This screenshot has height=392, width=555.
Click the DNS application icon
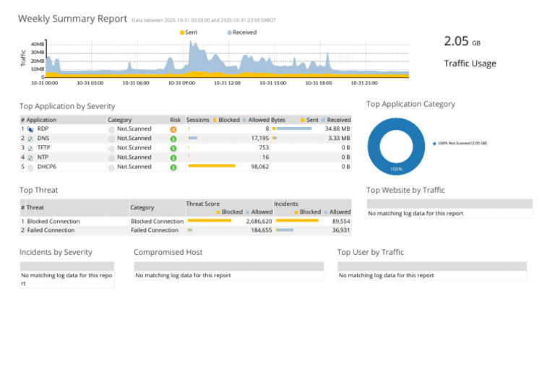30,139
